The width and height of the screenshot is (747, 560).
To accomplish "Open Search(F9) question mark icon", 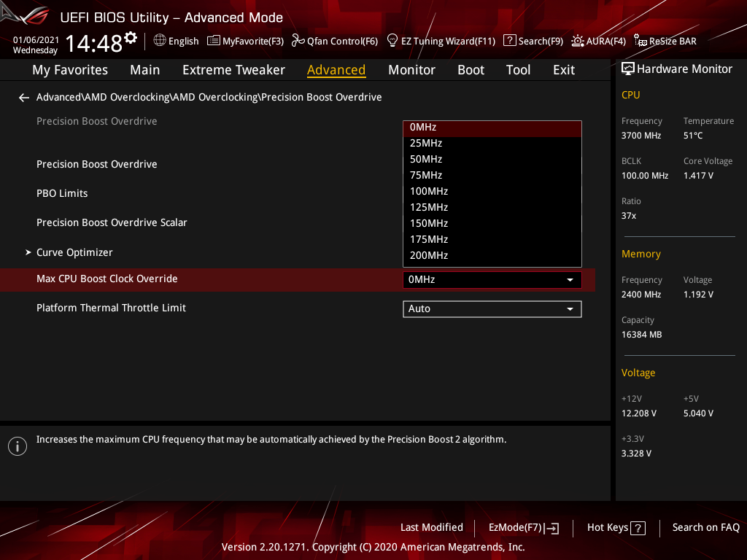I will 509,41.
